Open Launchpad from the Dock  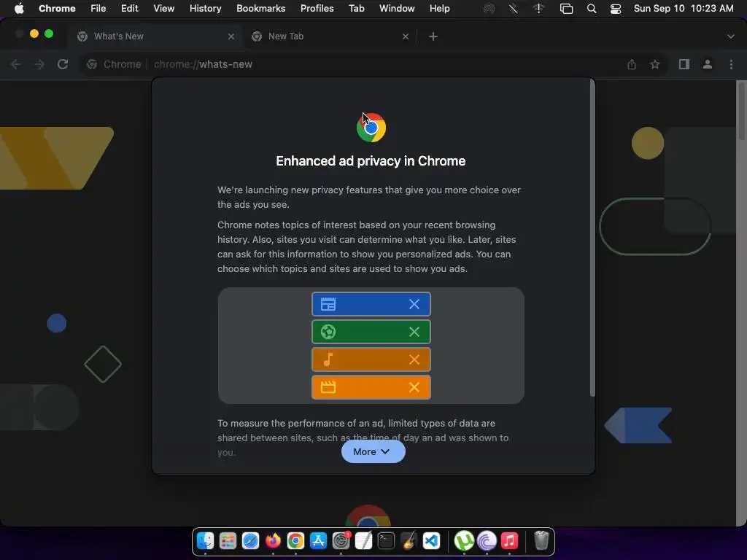228,541
